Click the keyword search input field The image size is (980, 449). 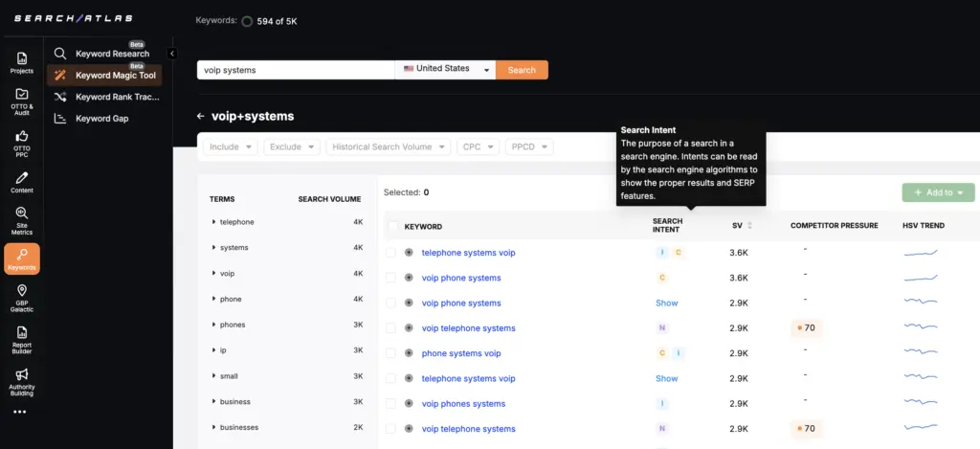(x=296, y=70)
